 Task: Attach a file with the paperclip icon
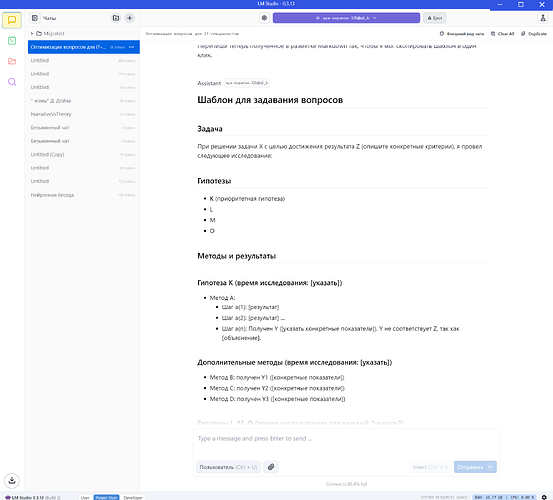pyautogui.click(x=271, y=467)
